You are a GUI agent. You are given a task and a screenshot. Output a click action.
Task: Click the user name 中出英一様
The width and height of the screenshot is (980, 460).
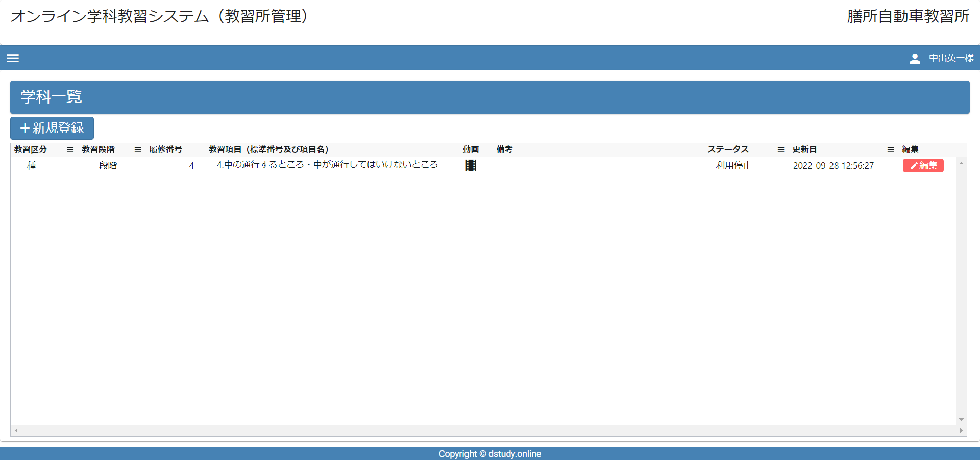click(x=951, y=58)
